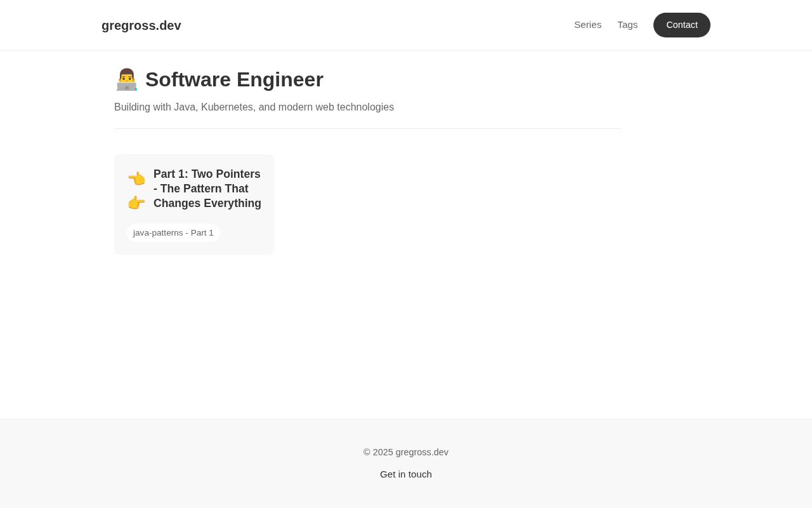Click the divider line below the tagline

pos(368,128)
